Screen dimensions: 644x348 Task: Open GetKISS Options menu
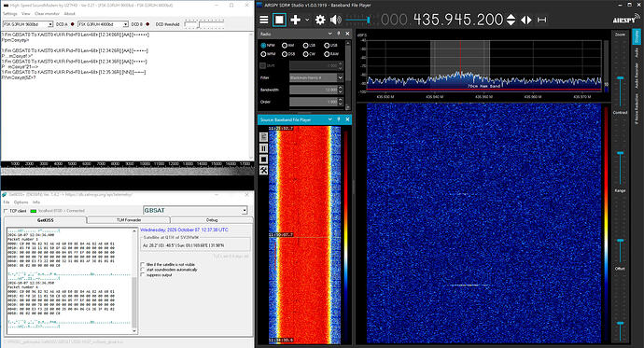pyautogui.click(x=21, y=202)
